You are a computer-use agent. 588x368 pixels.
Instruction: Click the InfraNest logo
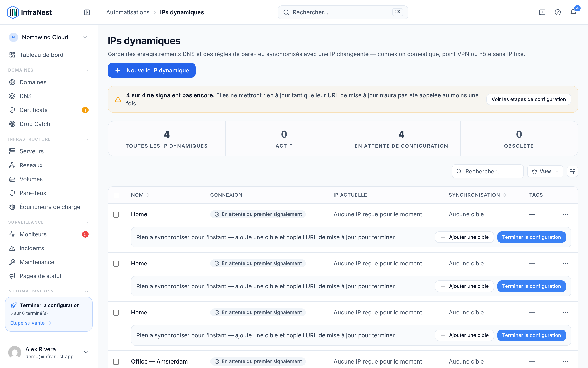(29, 12)
